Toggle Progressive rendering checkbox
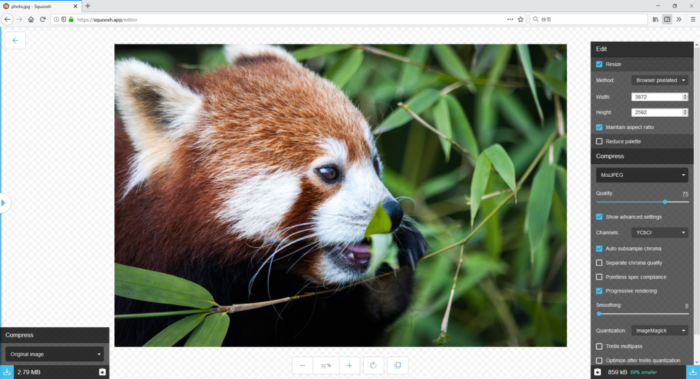The height and width of the screenshot is (379, 700). click(599, 291)
